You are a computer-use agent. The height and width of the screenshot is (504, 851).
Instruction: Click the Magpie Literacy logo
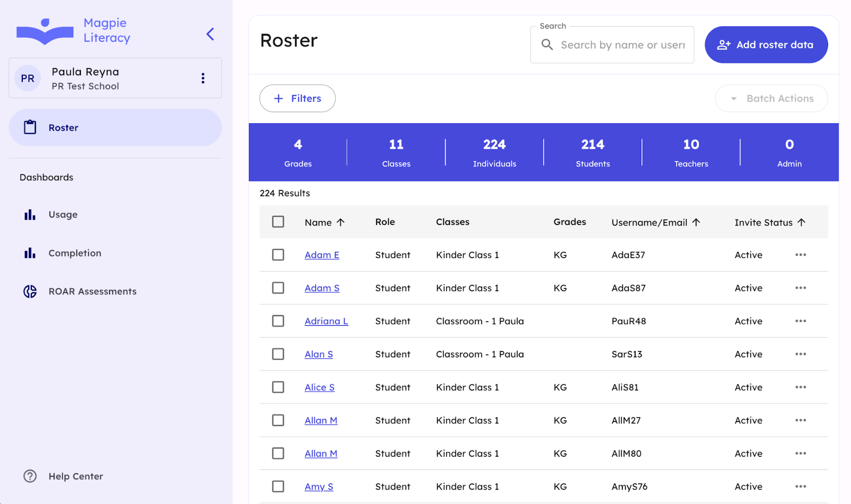click(45, 31)
